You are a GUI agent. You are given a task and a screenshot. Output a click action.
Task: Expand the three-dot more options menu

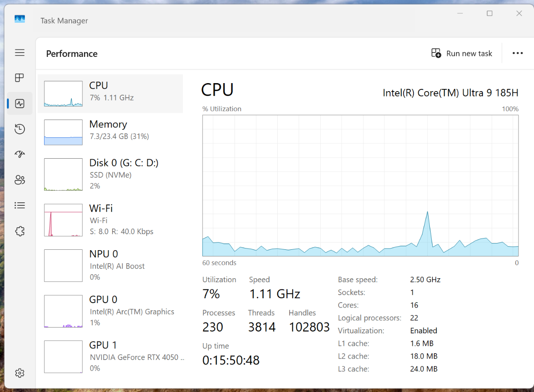pyautogui.click(x=517, y=53)
